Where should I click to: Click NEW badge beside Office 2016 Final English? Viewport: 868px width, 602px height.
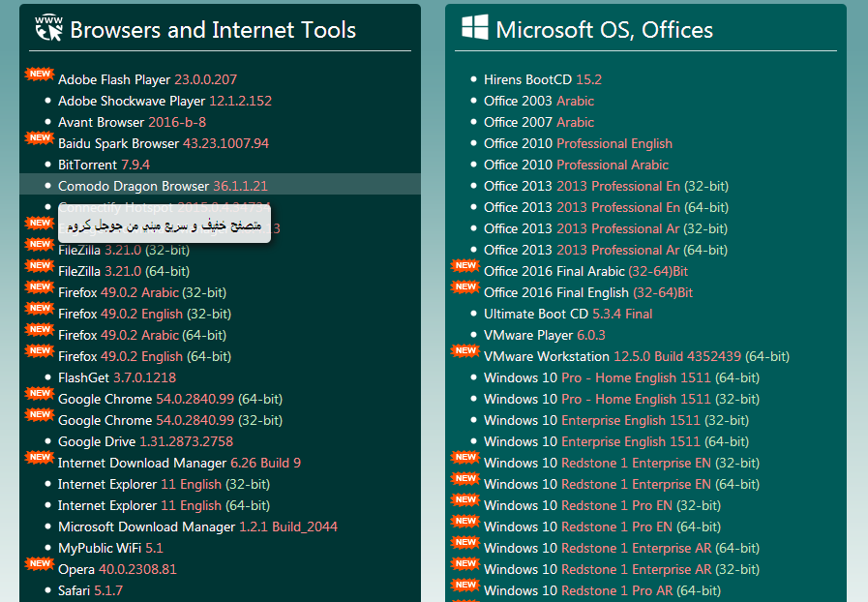pos(465,286)
